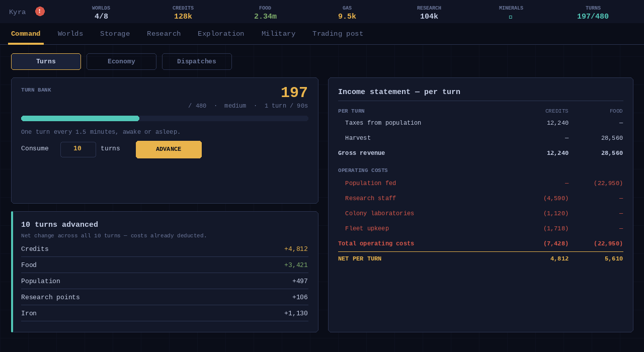Show the Dispatches sub-view

197,61
